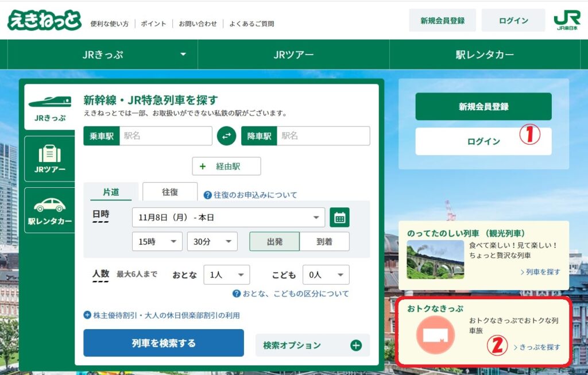Click ログイン in top header
Screen dimensions: 588x375
pos(513,21)
